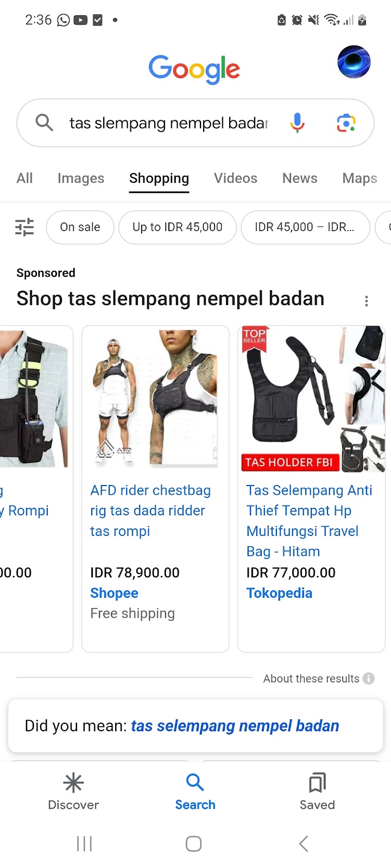
Task: Open the Saved bookmarks tab
Action: point(317,792)
